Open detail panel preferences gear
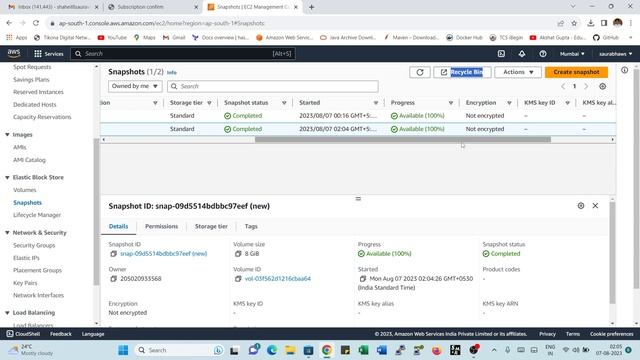 tap(580, 206)
